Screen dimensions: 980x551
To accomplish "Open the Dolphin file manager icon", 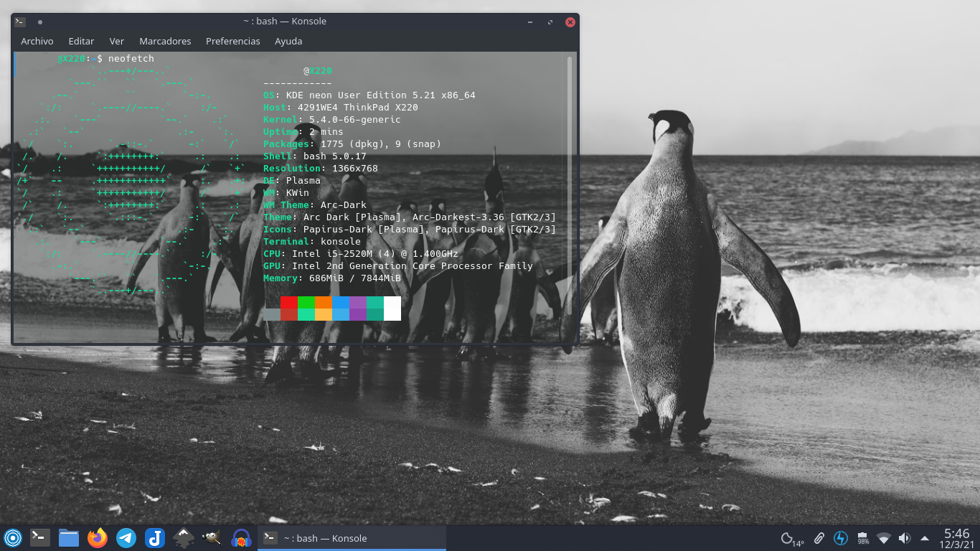I will point(69,537).
